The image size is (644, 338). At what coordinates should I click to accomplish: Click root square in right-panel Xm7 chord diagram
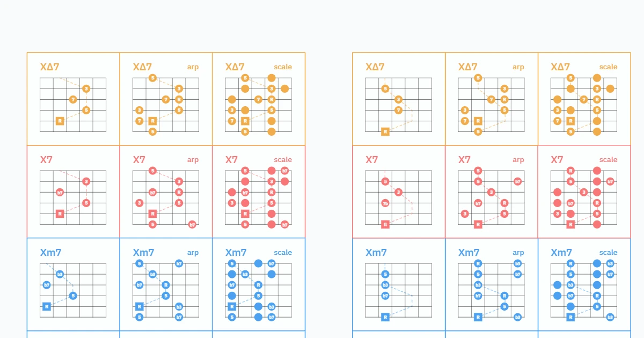[x=385, y=317]
